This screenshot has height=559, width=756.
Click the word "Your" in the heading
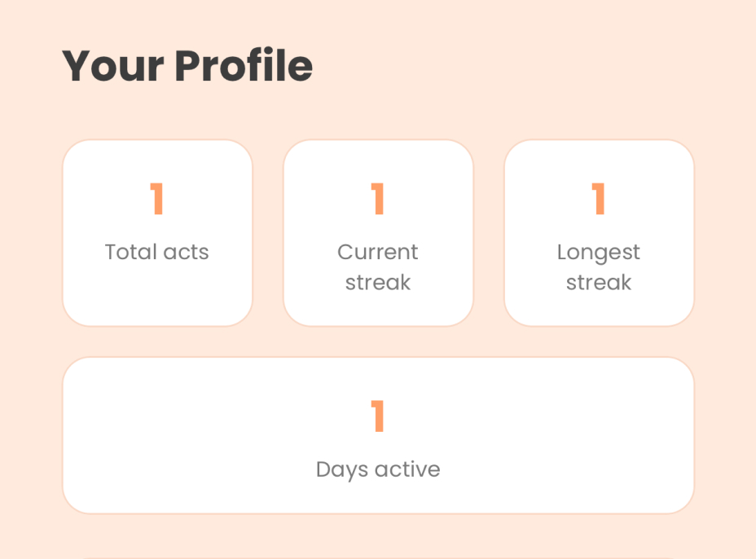click(x=113, y=67)
